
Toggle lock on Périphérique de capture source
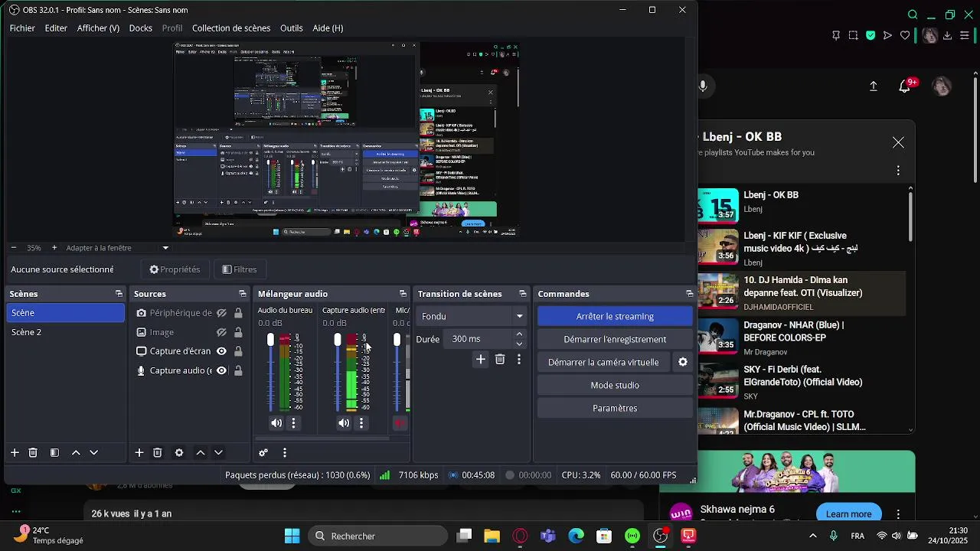tap(238, 313)
